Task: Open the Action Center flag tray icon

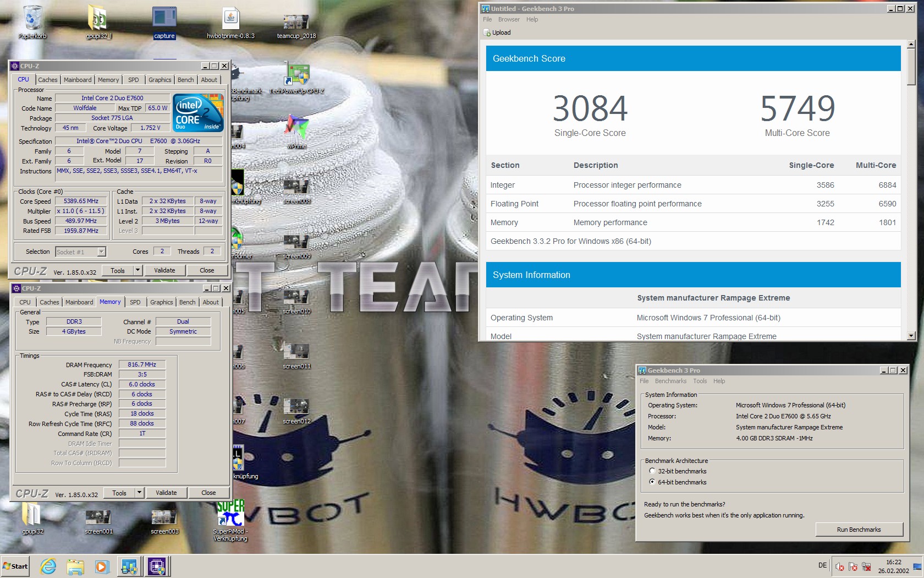Action: [x=853, y=566]
